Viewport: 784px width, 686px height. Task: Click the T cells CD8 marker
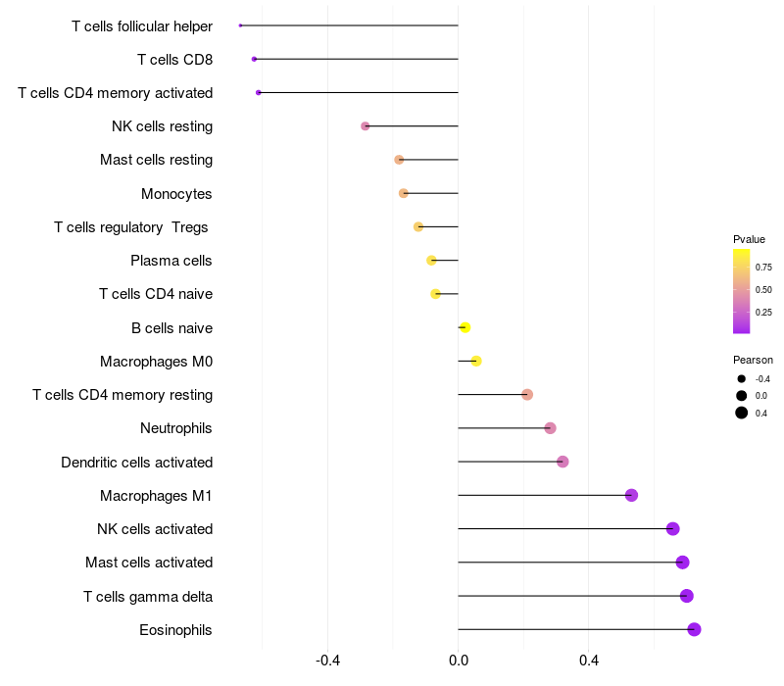[x=254, y=59]
